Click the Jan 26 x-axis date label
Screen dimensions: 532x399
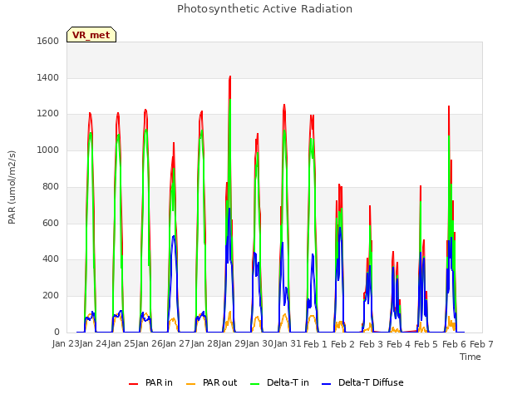[x=150, y=344]
